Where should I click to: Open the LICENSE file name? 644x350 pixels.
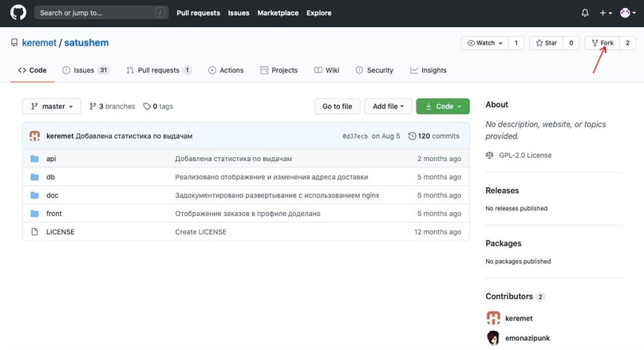pyautogui.click(x=61, y=232)
